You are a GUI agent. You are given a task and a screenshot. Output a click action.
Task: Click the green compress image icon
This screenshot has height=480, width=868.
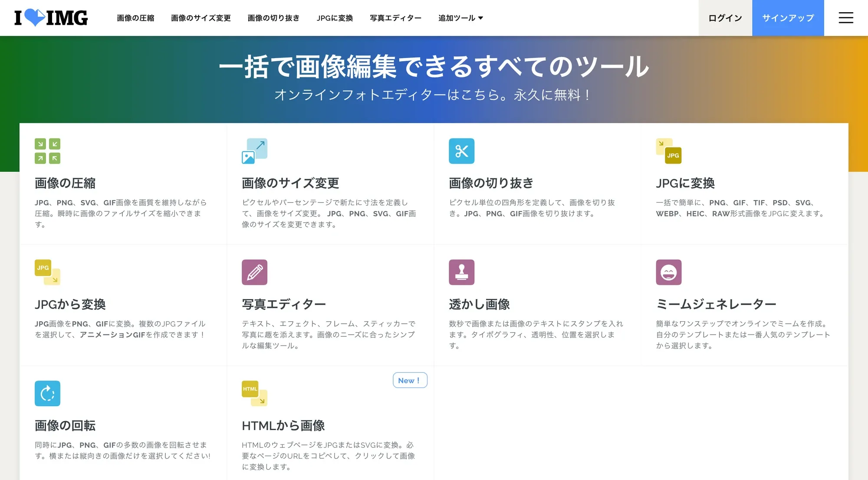coord(47,151)
